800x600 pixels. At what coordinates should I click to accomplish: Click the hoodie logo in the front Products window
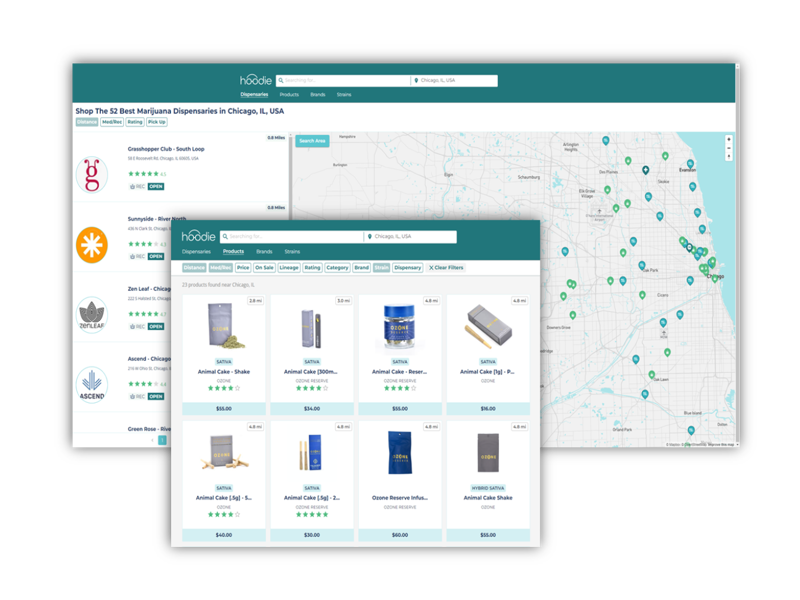198,236
